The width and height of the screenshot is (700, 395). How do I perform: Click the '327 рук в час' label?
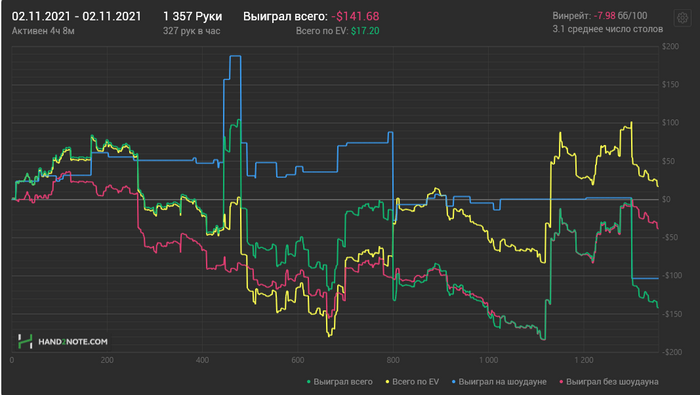coord(192,31)
